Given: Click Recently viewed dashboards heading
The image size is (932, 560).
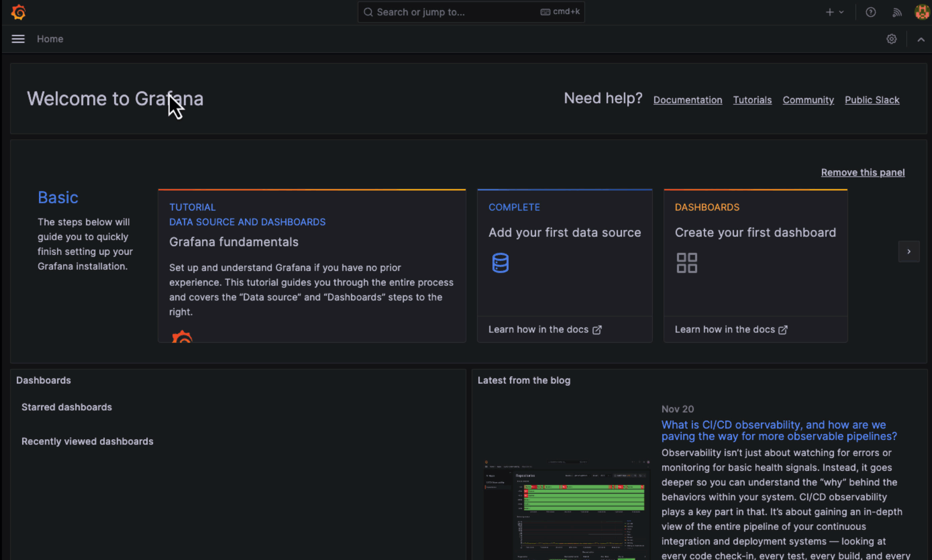Looking at the screenshot, I should [x=87, y=441].
